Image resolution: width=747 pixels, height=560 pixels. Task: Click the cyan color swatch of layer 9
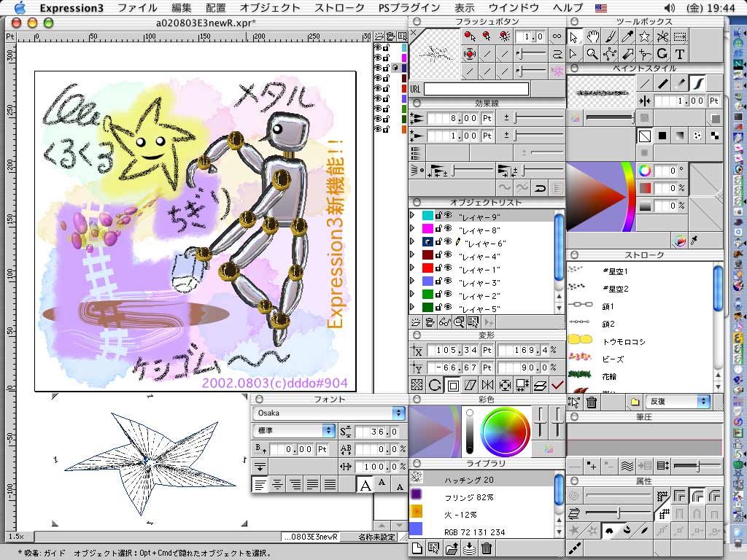tap(427, 216)
